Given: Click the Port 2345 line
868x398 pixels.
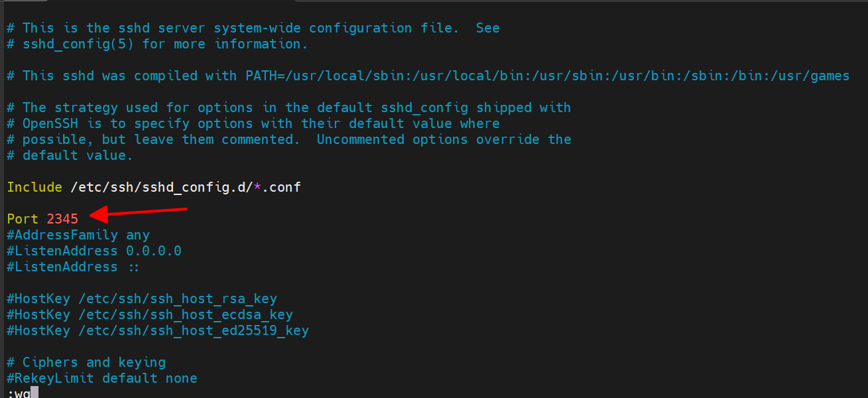Looking at the screenshot, I should tap(42, 219).
